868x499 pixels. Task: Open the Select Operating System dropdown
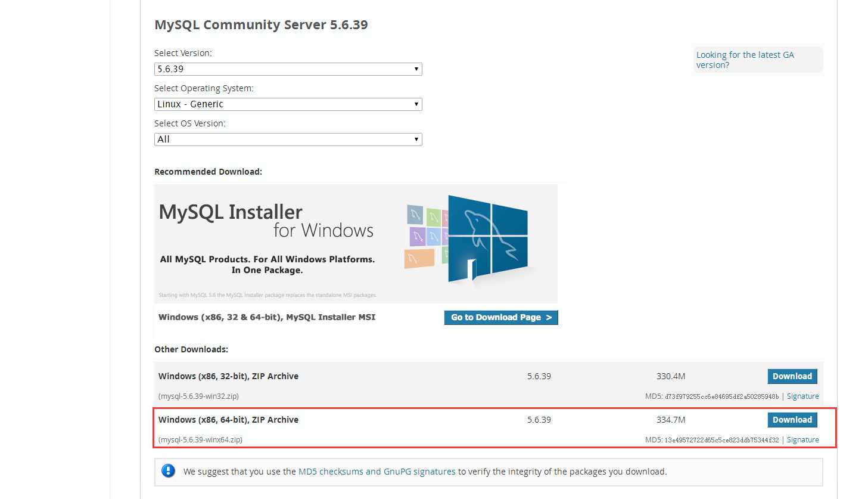coord(288,104)
